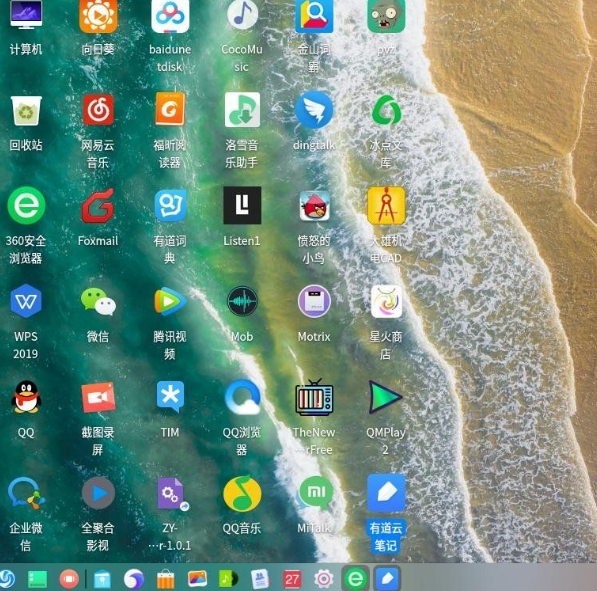
Task: Select 全聚合影视 play icon
Action: click(x=98, y=493)
